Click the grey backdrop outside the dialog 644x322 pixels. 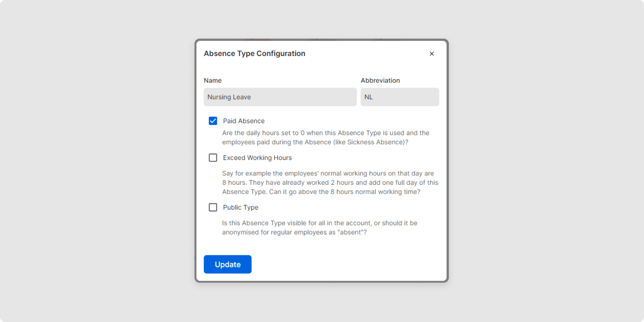tap(101, 161)
